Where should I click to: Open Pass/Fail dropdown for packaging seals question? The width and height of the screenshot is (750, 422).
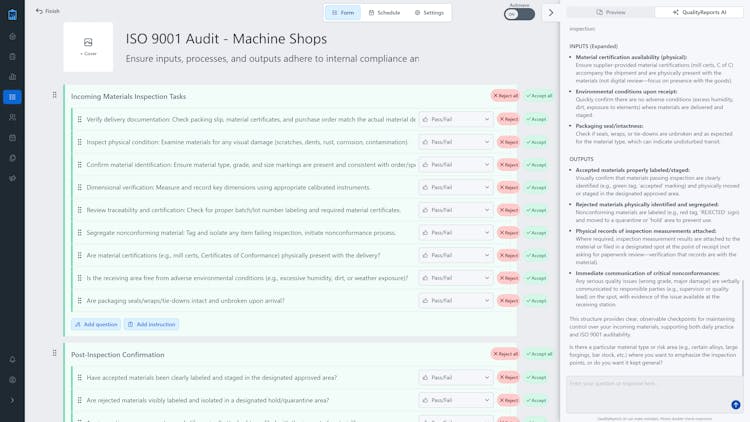[x=455, y=300]
